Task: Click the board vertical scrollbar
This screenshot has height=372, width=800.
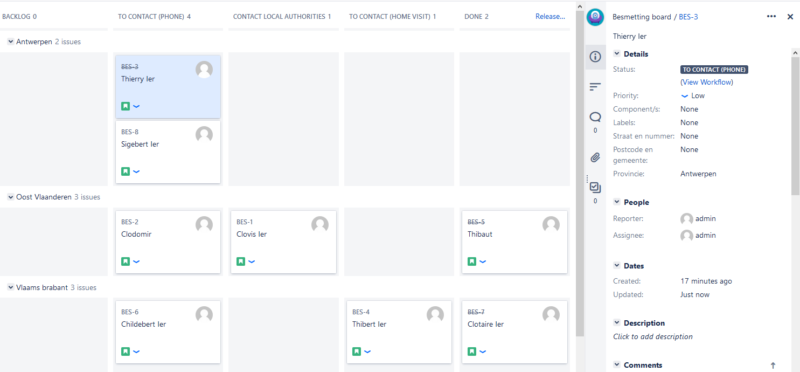Action: 580,173
